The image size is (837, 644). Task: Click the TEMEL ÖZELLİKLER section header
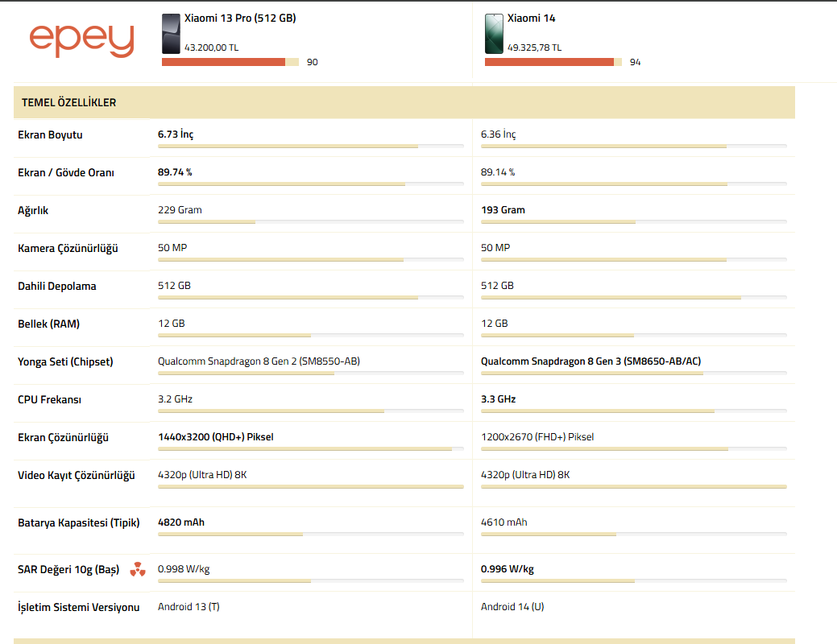click(x=404, y=102)
